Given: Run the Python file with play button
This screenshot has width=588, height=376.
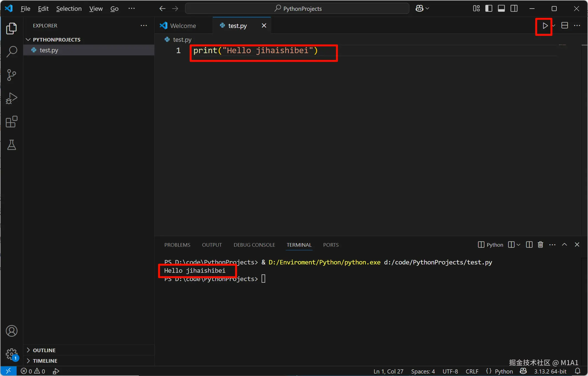Looking at the screenshot, I should pyautogui.click(x=545, y=26).
